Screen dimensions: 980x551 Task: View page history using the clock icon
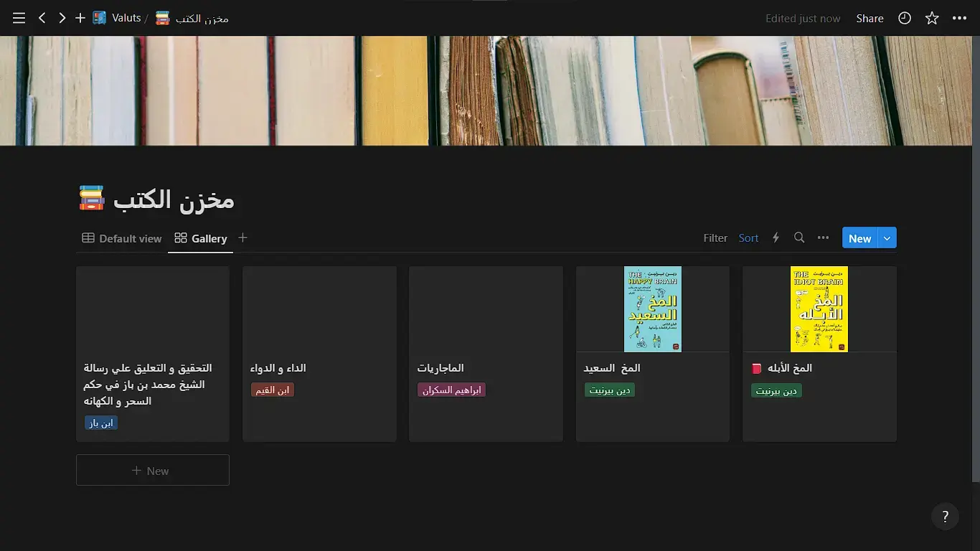tap(904, 18)
